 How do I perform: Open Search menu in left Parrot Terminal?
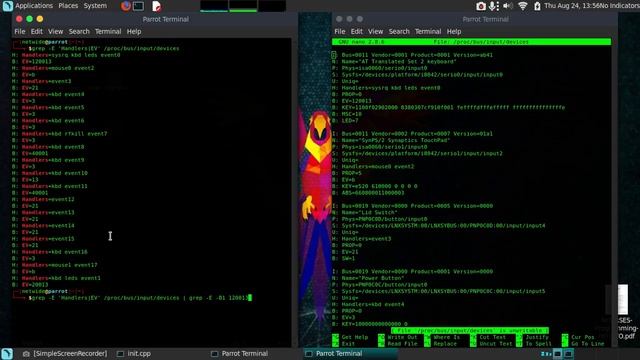[x=79, y=31]
